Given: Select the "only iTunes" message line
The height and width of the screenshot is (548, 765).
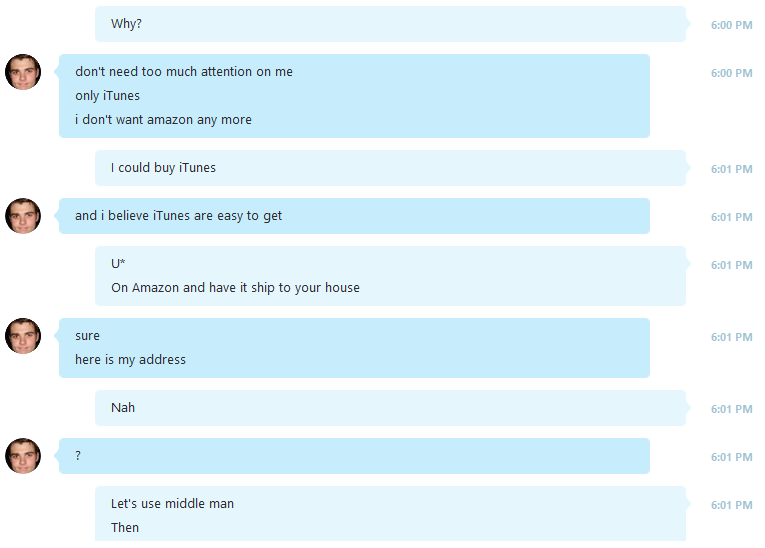Looking at the screenshot, I should [x=107, y=96].
